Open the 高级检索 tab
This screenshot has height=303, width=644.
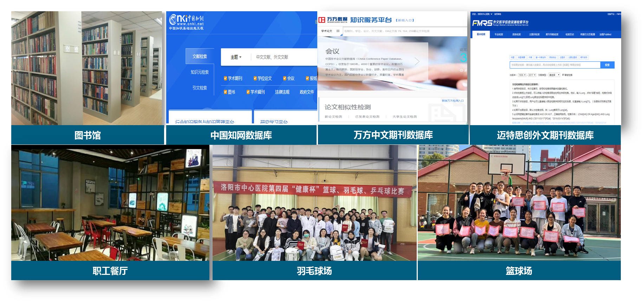point(516,34)
